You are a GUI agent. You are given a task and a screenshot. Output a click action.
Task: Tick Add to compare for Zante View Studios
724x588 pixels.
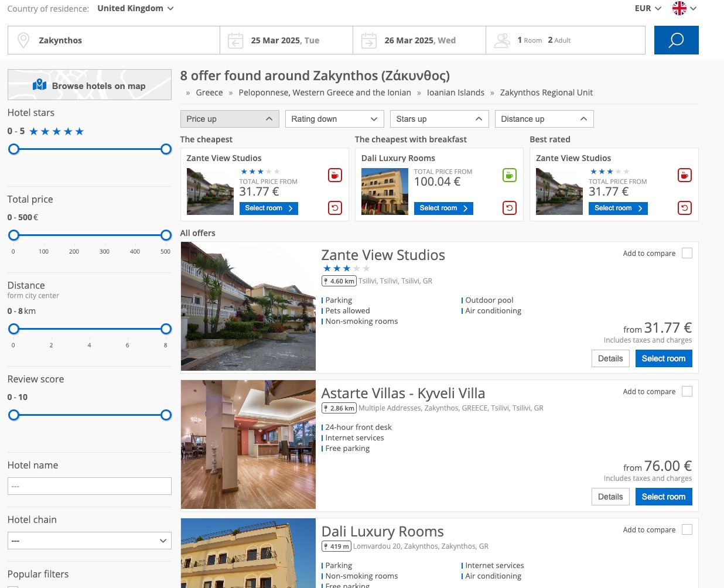click(687, 253)
